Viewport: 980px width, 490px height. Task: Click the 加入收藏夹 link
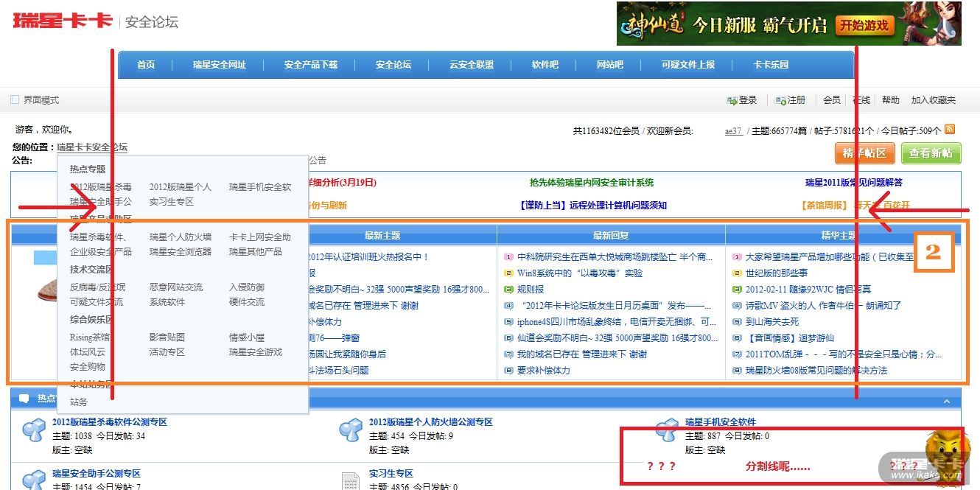pos(934,100)
